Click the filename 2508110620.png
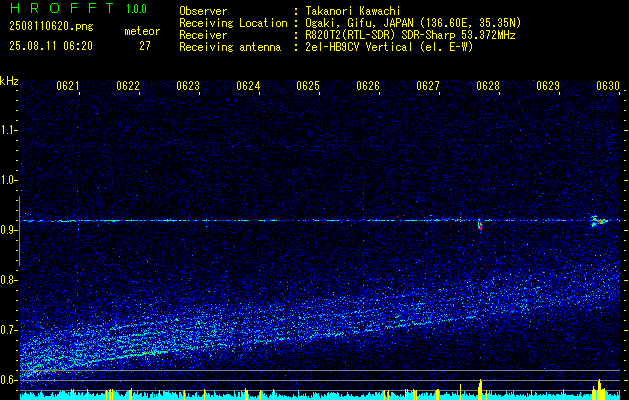The height and width of the screenshot is (400, 629). pos(51,26)
